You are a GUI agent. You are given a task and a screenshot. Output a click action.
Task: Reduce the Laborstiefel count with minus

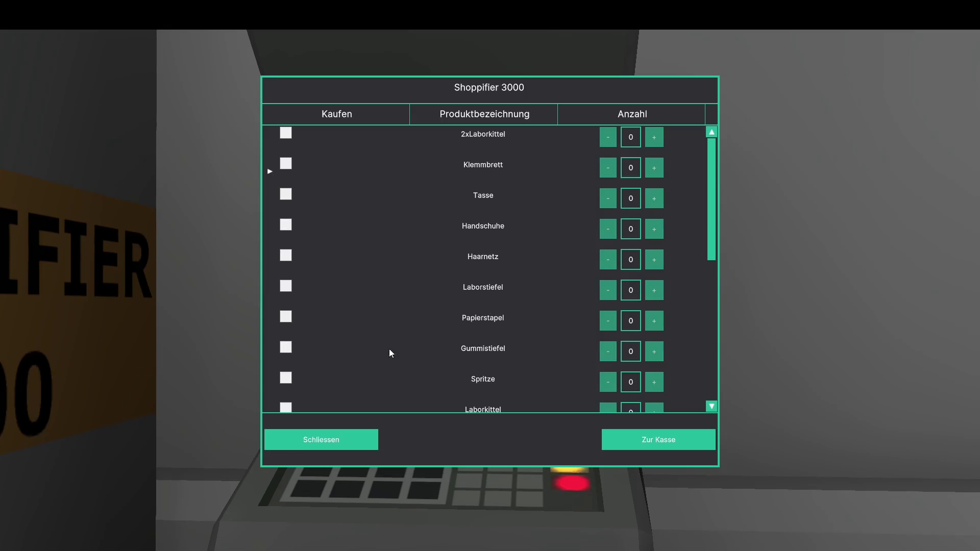click(x=608, y=290)
